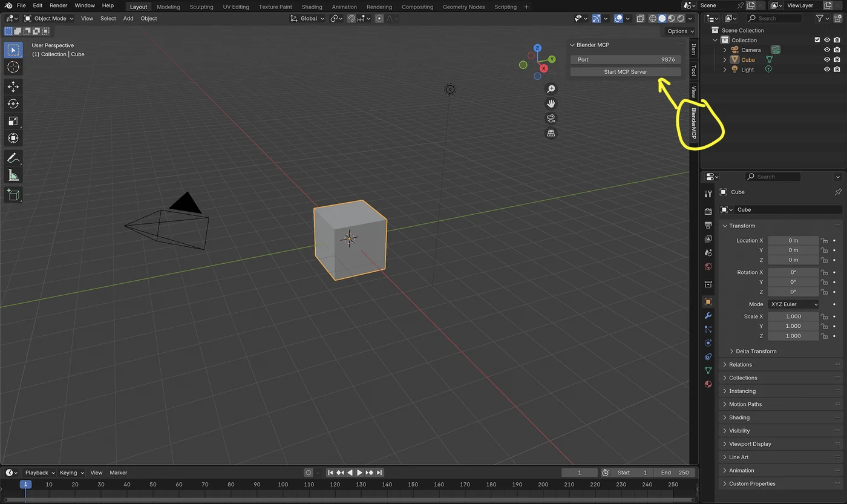
Task: Select the Add Cube tool
Action: (x=13, y=195)
